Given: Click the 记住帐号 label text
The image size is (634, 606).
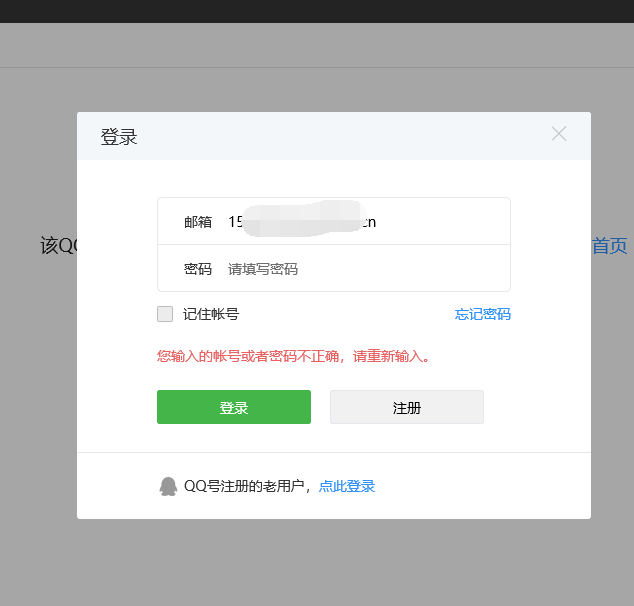Looking at the screenshot, I should coord(211,314).
